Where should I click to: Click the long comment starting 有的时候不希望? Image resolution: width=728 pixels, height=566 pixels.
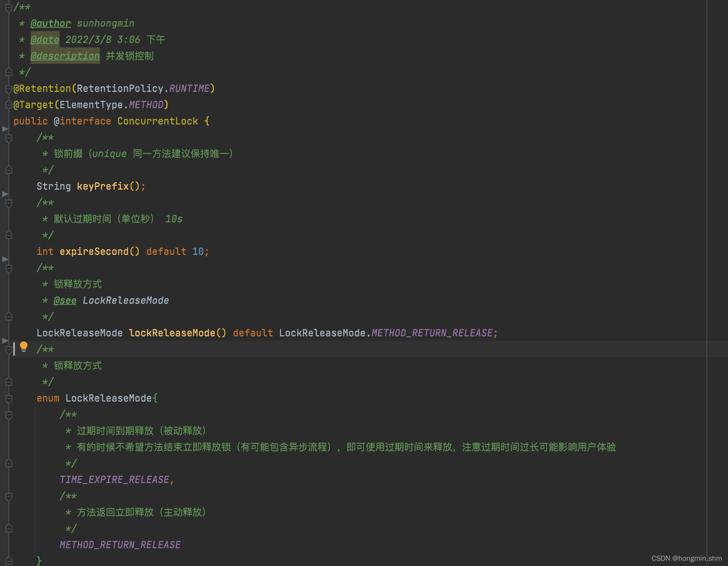pyautogui.click(x=346, y=447)
